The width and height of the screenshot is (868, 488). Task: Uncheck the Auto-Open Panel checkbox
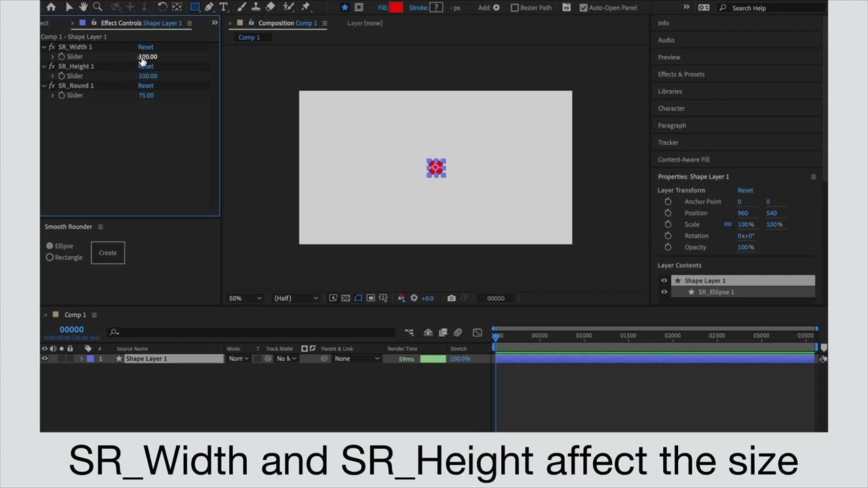[584, 8]
